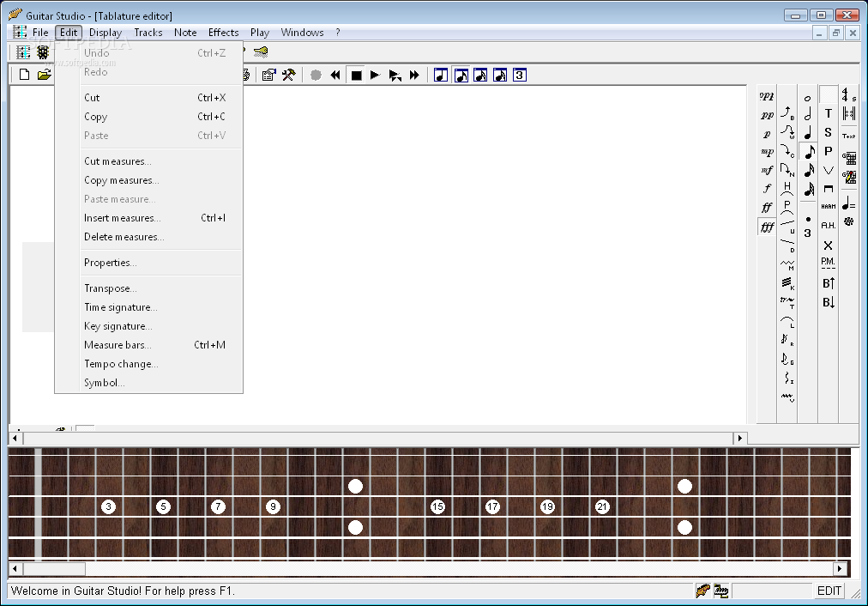Click the Play button in toolbar

pyautogui.click(x=375, y=76)
